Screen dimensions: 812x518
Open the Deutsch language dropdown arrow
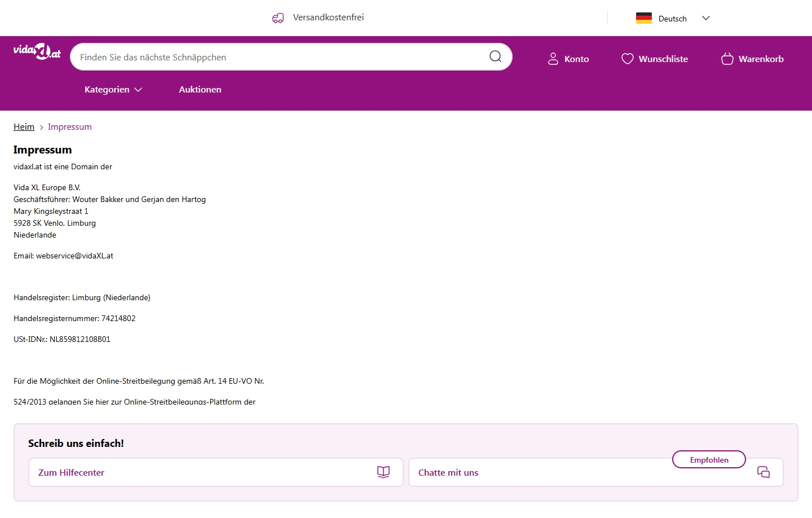point(706,18)
